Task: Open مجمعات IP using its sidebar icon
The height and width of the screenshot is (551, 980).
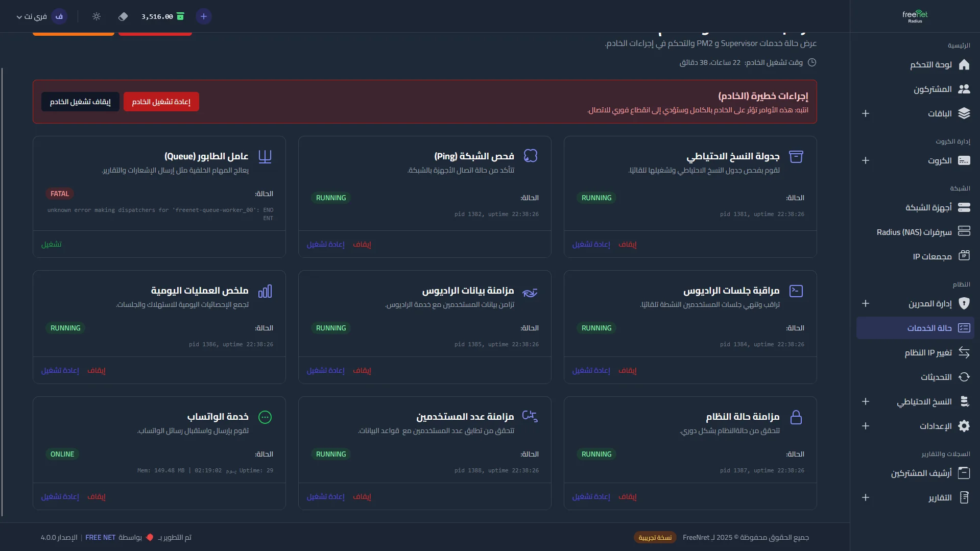Action: 965,256
